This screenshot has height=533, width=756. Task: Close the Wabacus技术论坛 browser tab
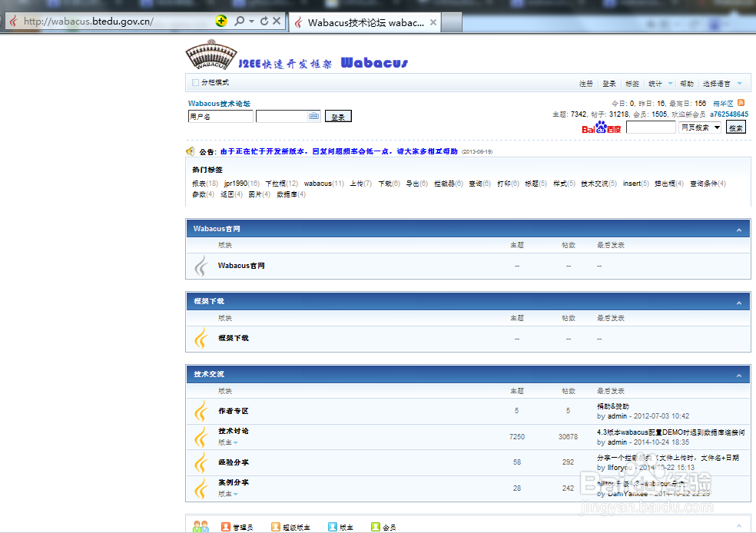point(433,22)
